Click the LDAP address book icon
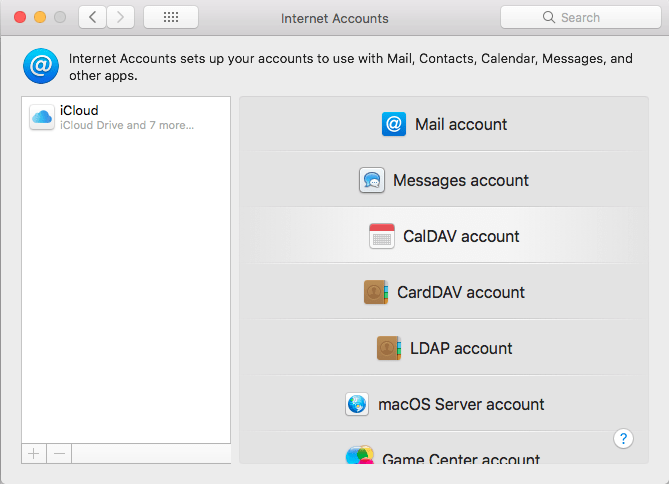669x484 pixels. (389, 348)
